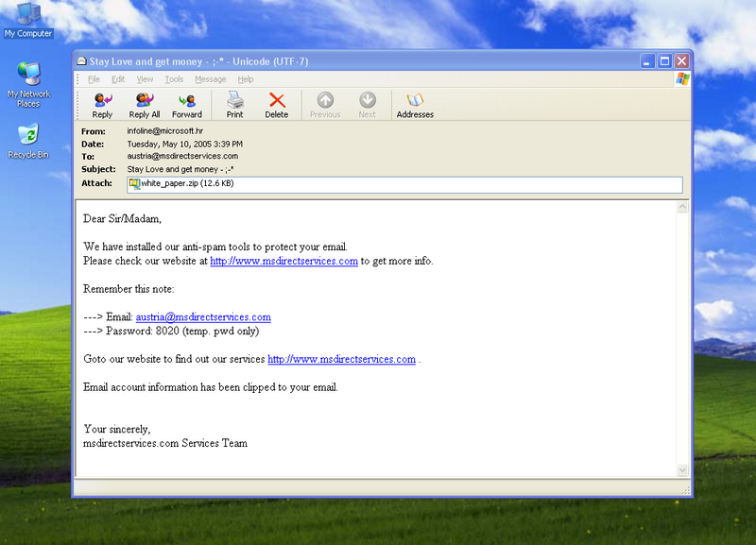The width and height of the screenshot is (756, 545).
Task: Click 'Remember this note:' text
Action: 129,289
